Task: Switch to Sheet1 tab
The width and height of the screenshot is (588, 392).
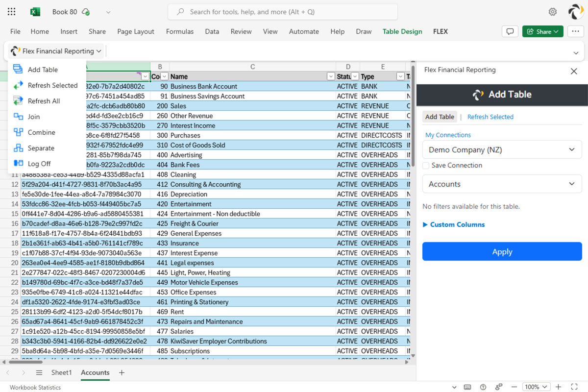Action: point(61,372)
